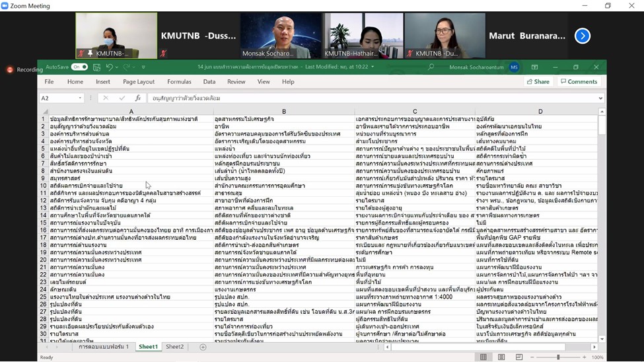This screenshot has height=362, width=644.
Task: Open the Excel search magnifier
Action: (431, 67)
